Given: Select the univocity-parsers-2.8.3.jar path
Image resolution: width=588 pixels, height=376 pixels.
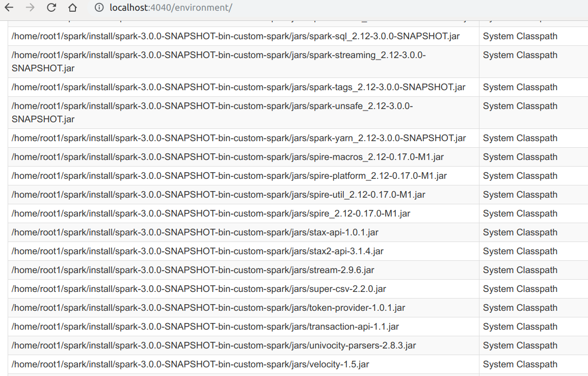Looking at the screenshot, I should [x=214, y=345].
